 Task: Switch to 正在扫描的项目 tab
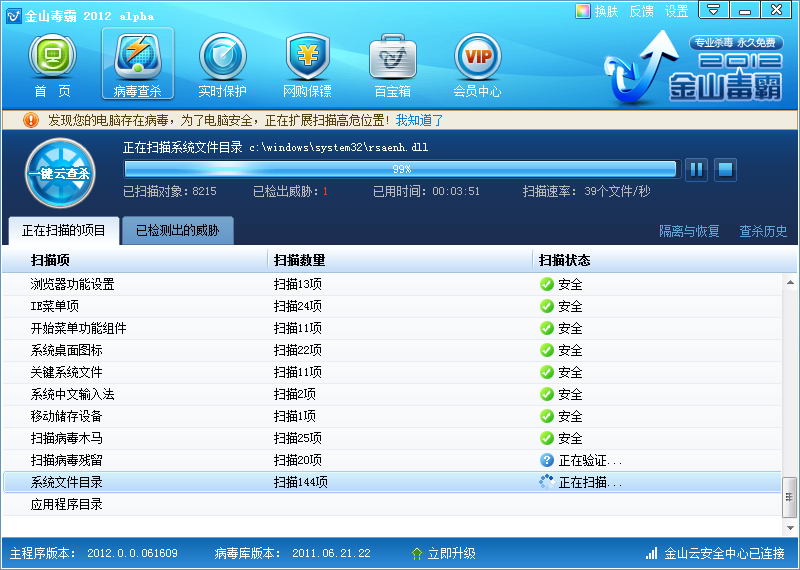click(64, 231)
